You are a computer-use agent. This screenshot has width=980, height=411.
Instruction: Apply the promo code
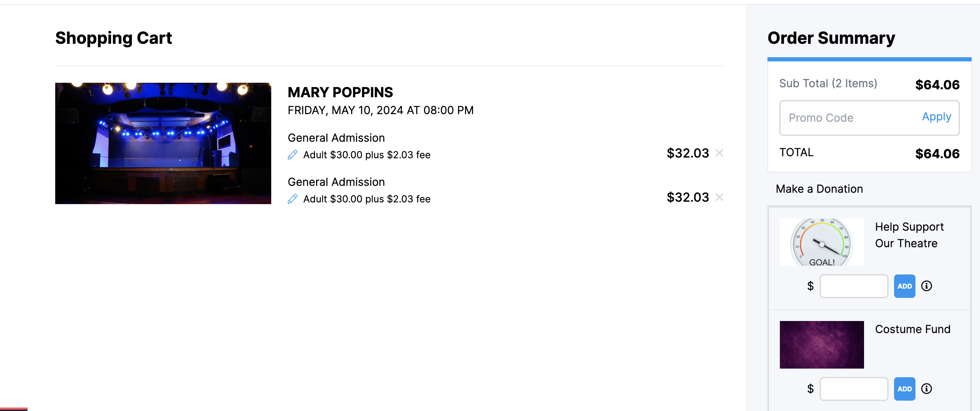click(936, 117)
